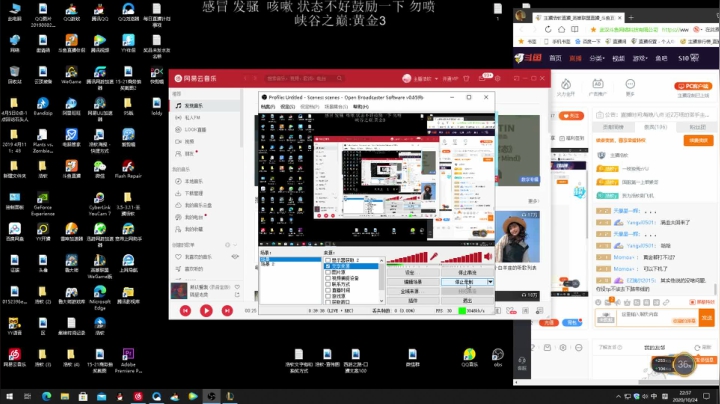Toggle 显示器获取 2 source checkbox in OBS

pyautogui.click(x=328, y=260)
